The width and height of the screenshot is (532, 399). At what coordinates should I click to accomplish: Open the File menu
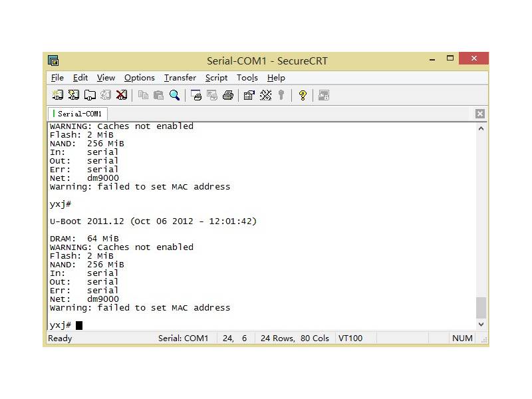coord(57,78)
